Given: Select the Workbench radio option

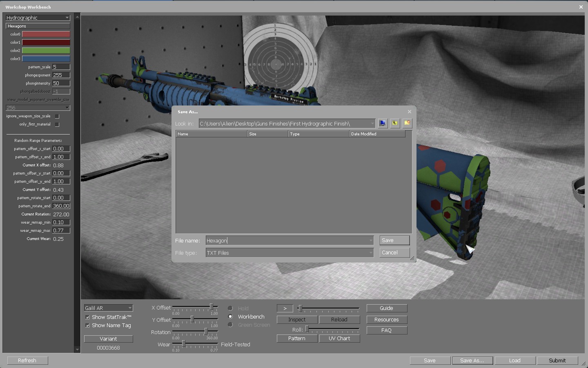Looking at the screenshot, I should point(230,316).
